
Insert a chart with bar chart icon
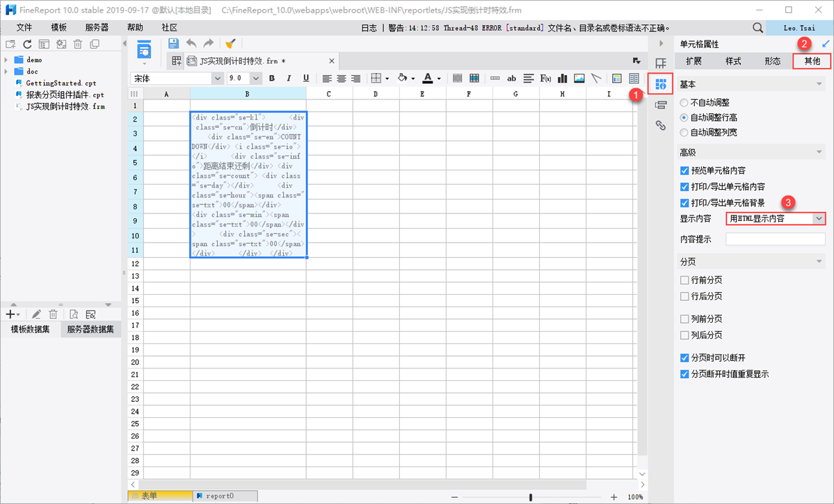[562, 78]
